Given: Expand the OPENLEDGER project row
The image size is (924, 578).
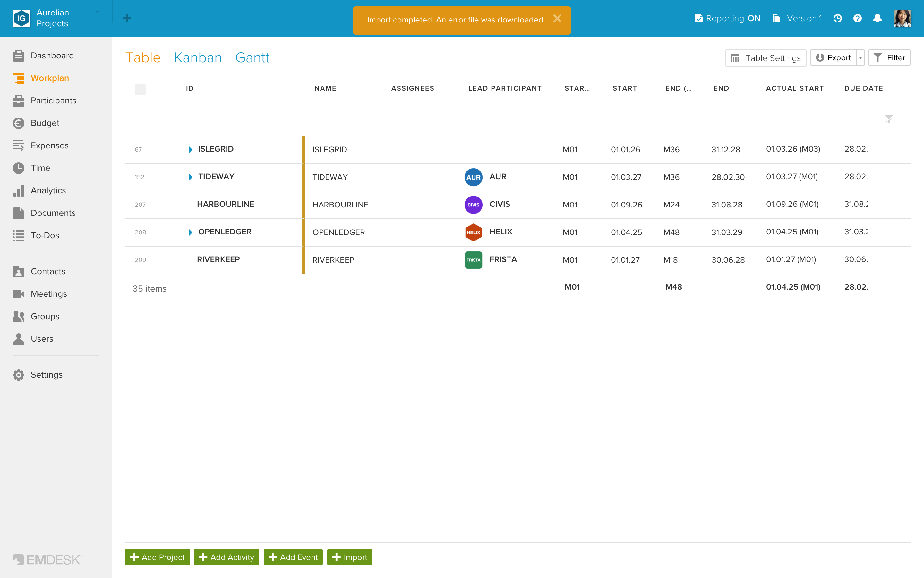Looking at the screenshot, I should (x=191, y=232).
